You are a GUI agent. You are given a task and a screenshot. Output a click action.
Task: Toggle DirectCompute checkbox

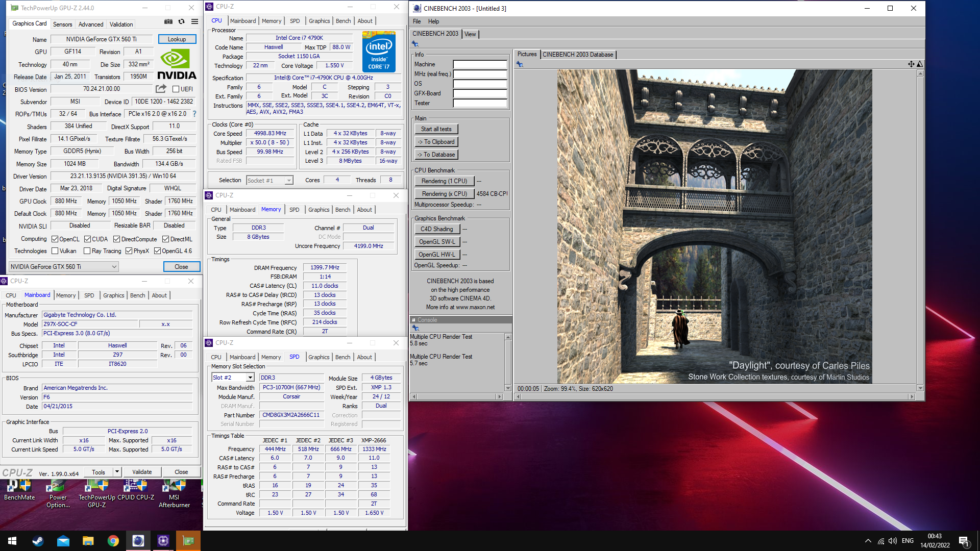[116, 239]
